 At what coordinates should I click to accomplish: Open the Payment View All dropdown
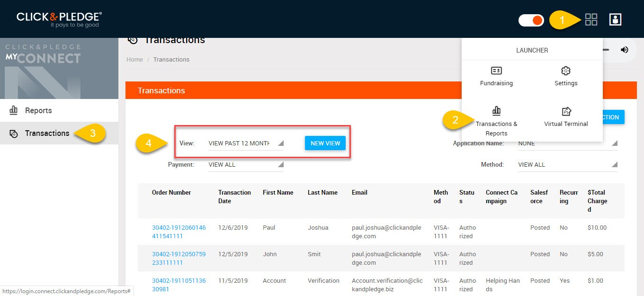(x=246, y=165)
